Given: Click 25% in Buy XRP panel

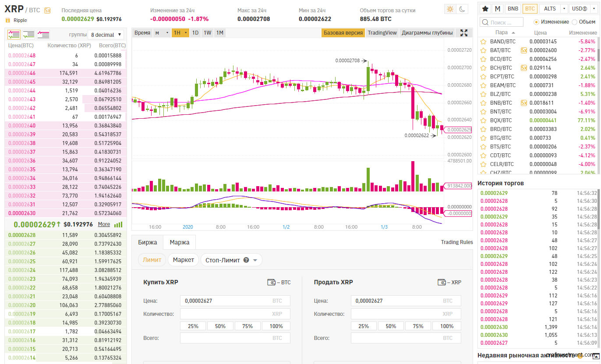Looking at the screenshot, I should (193, 326).
